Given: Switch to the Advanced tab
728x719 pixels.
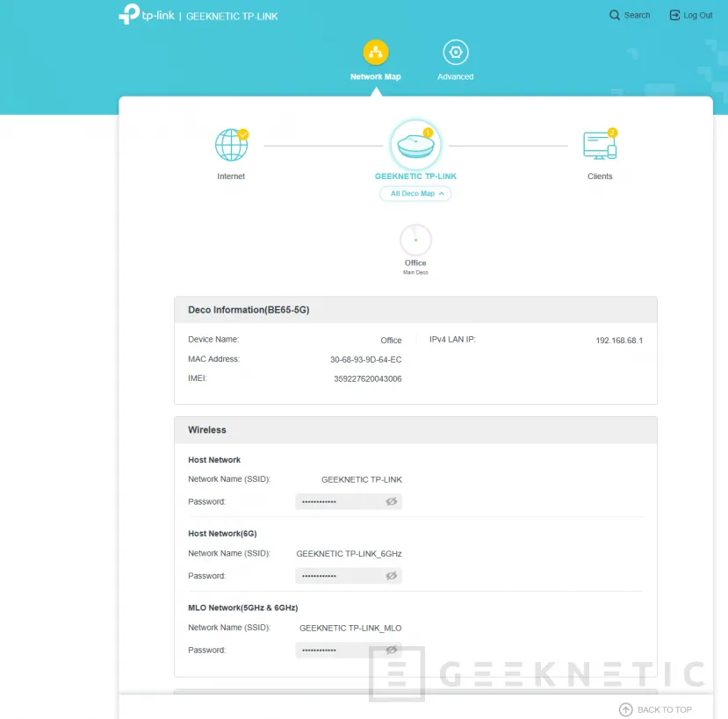Looking at the screenshot, I should tap(456, 61).
